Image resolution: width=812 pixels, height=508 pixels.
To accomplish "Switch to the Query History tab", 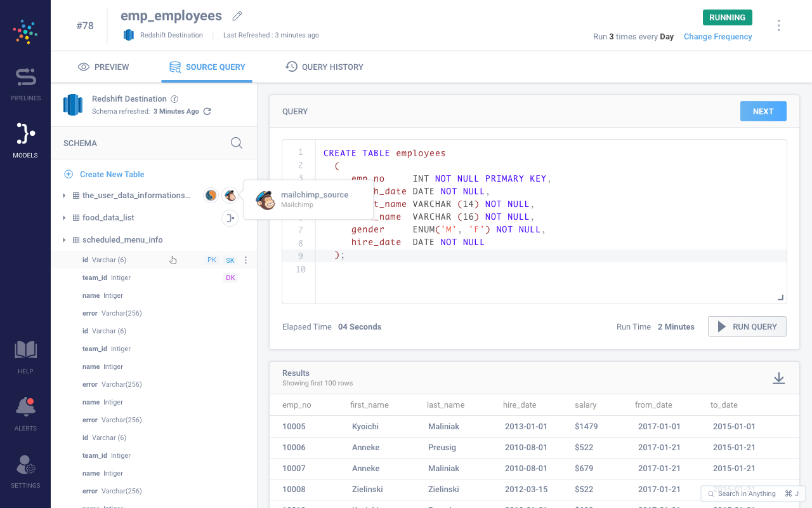I will coord(324,67).
